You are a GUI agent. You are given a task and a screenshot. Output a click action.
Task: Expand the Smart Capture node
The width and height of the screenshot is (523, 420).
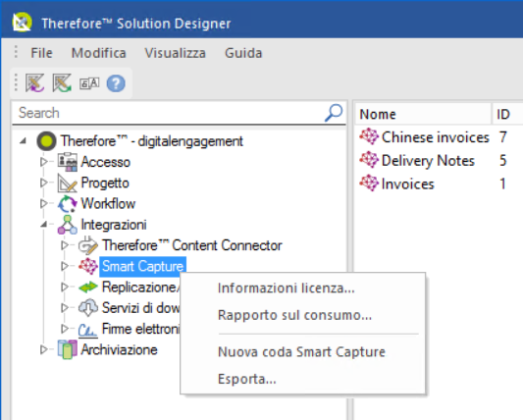point(65,266)
